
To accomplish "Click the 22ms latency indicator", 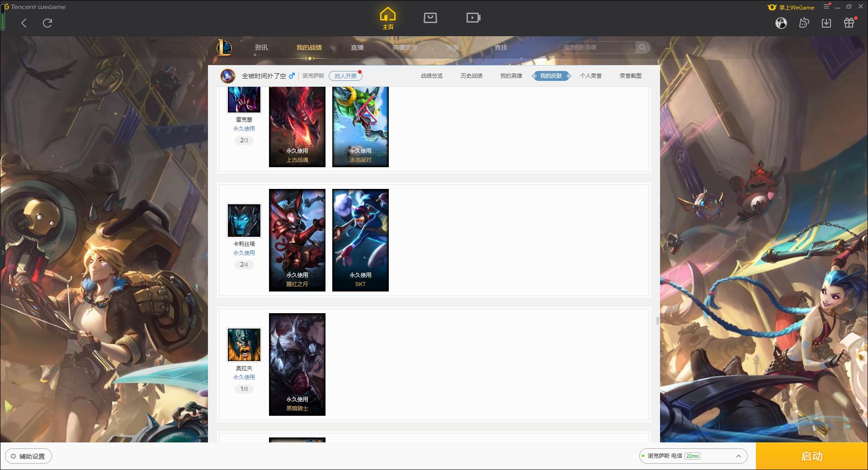I will click(692, 456).
